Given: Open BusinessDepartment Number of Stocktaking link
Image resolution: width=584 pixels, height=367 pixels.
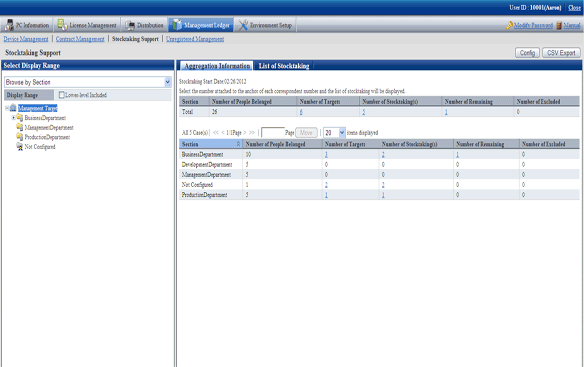Looking at the screenshot, I should point(383,154).
